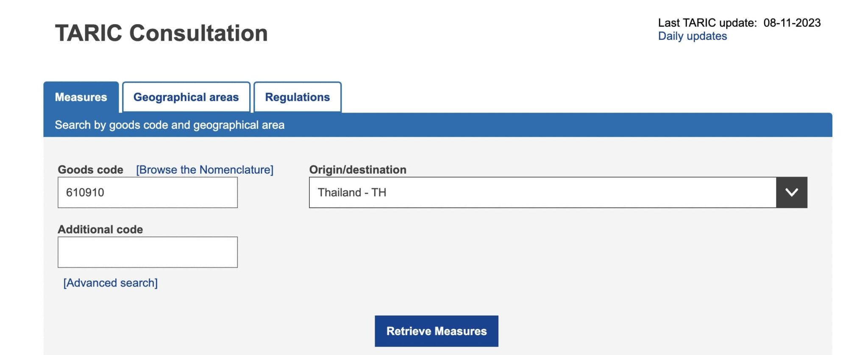Click the Browse the Nomenclature link
The image size is (868, 355).
click(x=205, y=169)
